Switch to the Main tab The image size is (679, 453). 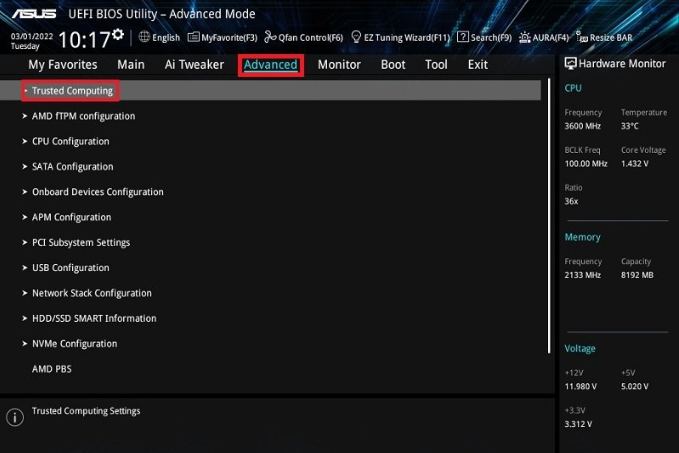pos(131,65)
